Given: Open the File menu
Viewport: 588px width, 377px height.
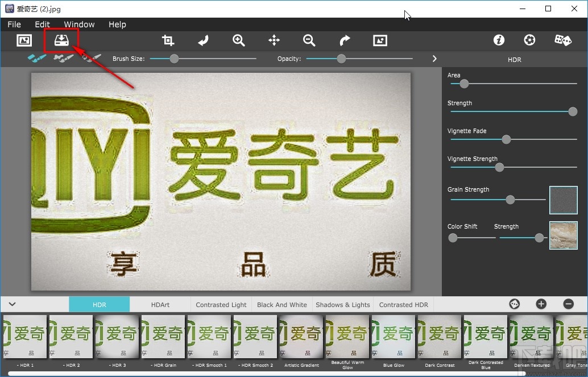Looking at the screenshot, I should [x=14, y=24].
